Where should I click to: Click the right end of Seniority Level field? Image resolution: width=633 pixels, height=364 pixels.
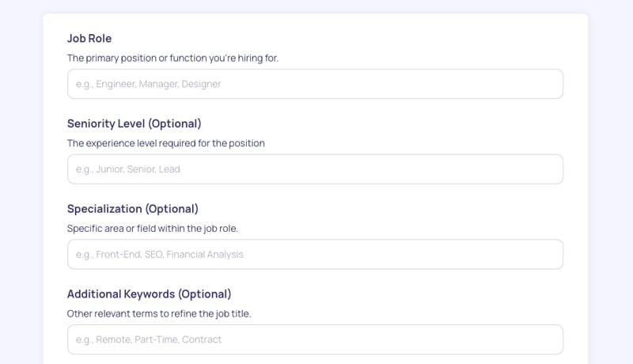(546, 169)
